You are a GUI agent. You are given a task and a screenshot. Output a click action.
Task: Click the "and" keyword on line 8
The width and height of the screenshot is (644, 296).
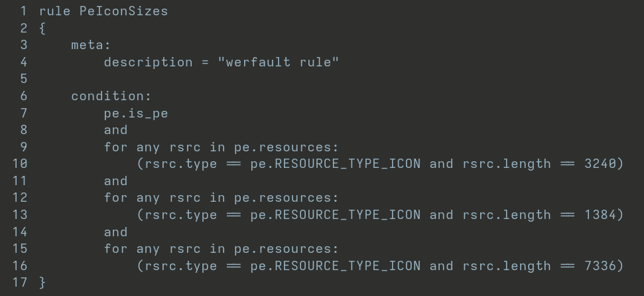(115, 130)
